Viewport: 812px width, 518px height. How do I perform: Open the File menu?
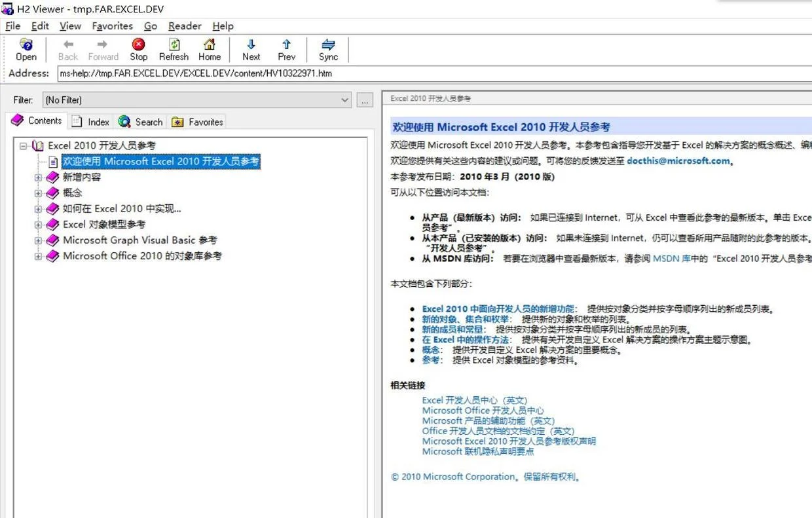[x=12, y=26]
